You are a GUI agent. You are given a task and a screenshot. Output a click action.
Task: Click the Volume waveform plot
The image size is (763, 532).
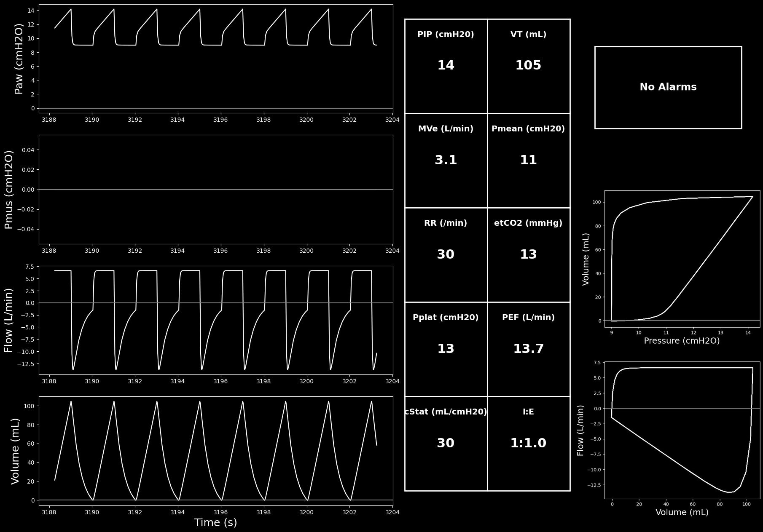pyautogui.click(x=216, y=451)
